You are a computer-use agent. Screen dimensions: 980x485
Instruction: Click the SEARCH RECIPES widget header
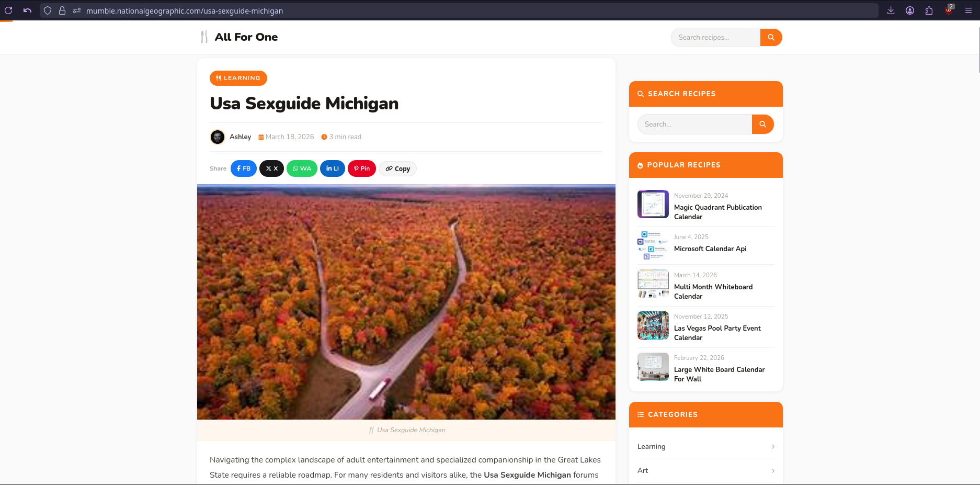point(706,94)
